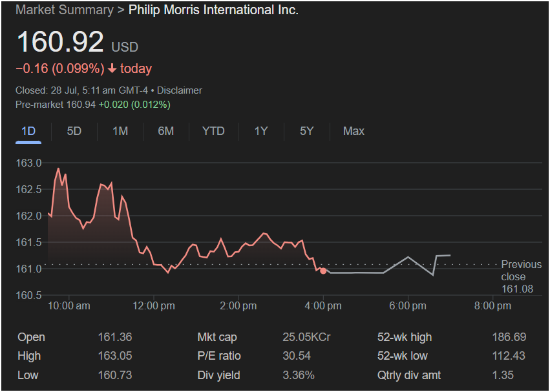The width and height of the screenshot is (550, 392).
Task: Show the 1Y chart range
Action: [261, 131]
